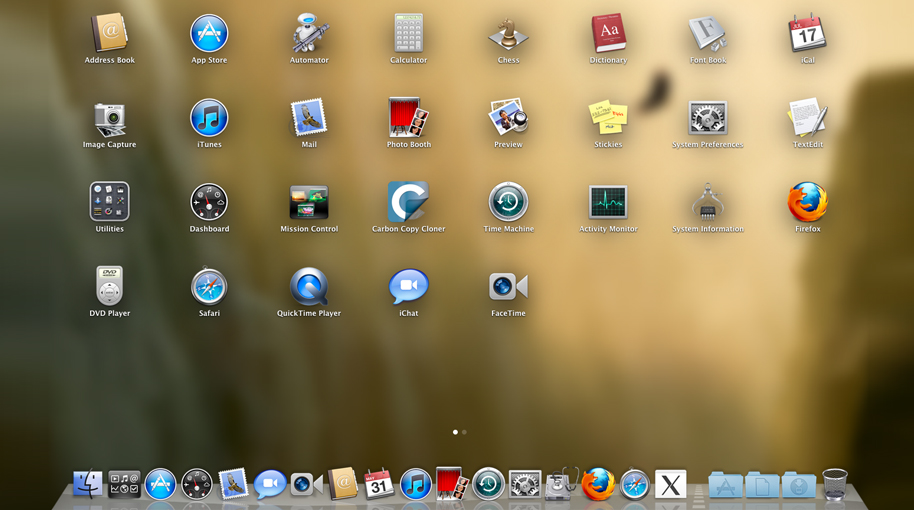Open Safari from the Launchpad grid
Image resolution: width=914 pixels, height=510 pixels.
209,286
